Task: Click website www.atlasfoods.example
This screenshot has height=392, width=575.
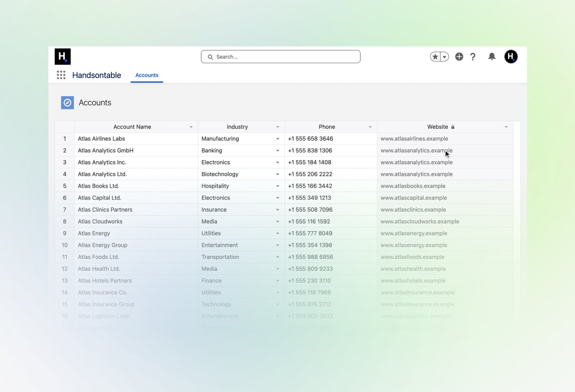Action: point(445,257)
